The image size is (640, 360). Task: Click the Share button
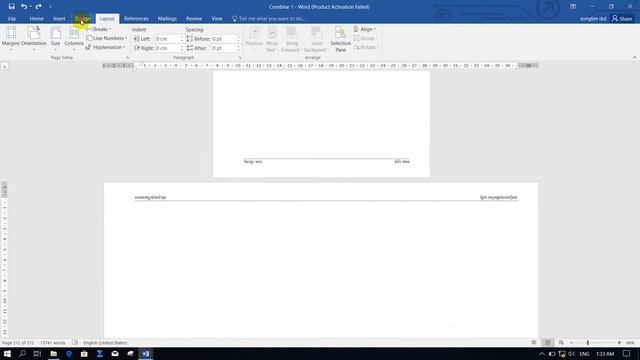[x=622, y=19]
